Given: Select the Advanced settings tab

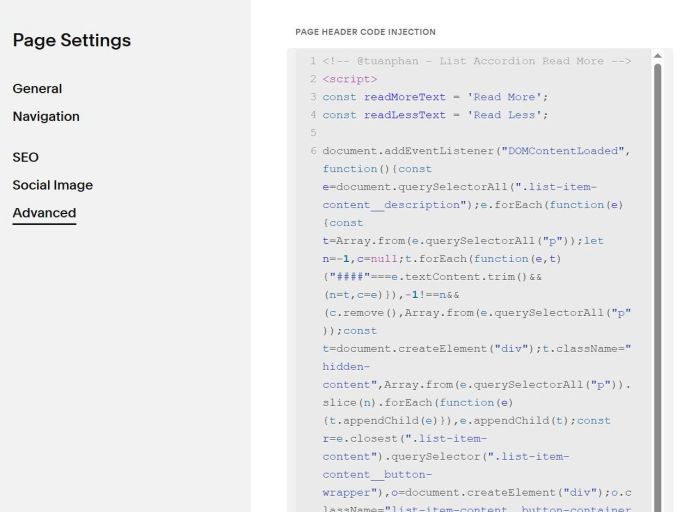Looking at the screenshot, I should click(x=44, y=213).
